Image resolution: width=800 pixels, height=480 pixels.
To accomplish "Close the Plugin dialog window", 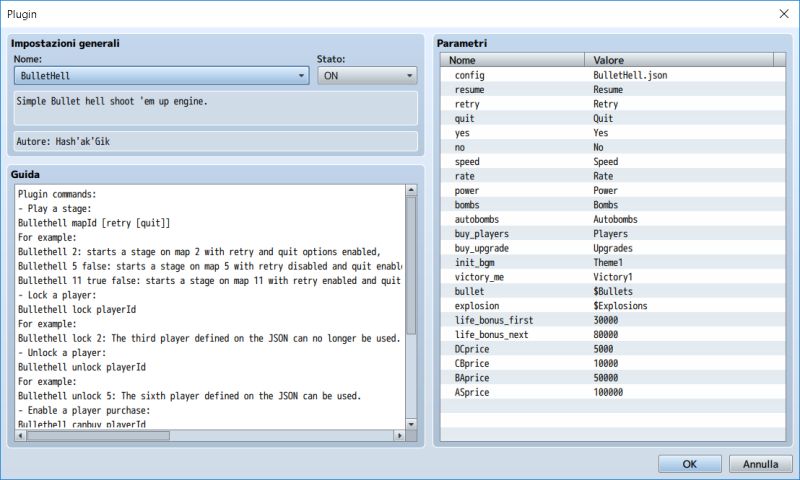I will click(784, 14).
